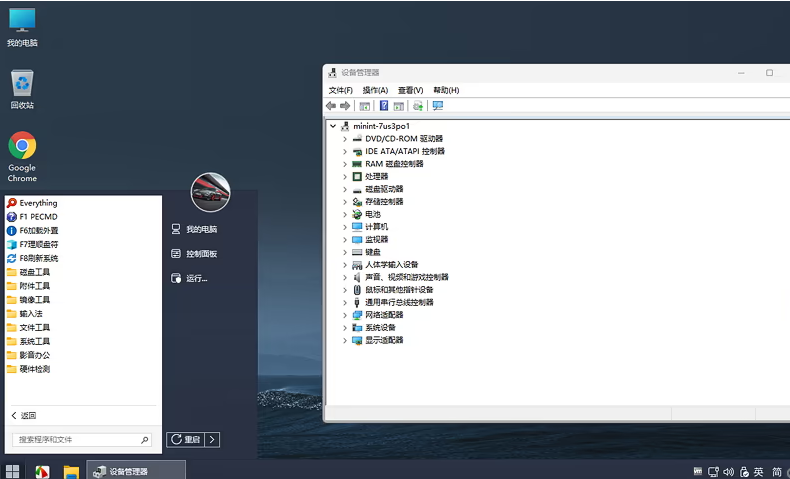
Task: Collapse the minint-7us3po1 root node
Action: coord(333,126)
